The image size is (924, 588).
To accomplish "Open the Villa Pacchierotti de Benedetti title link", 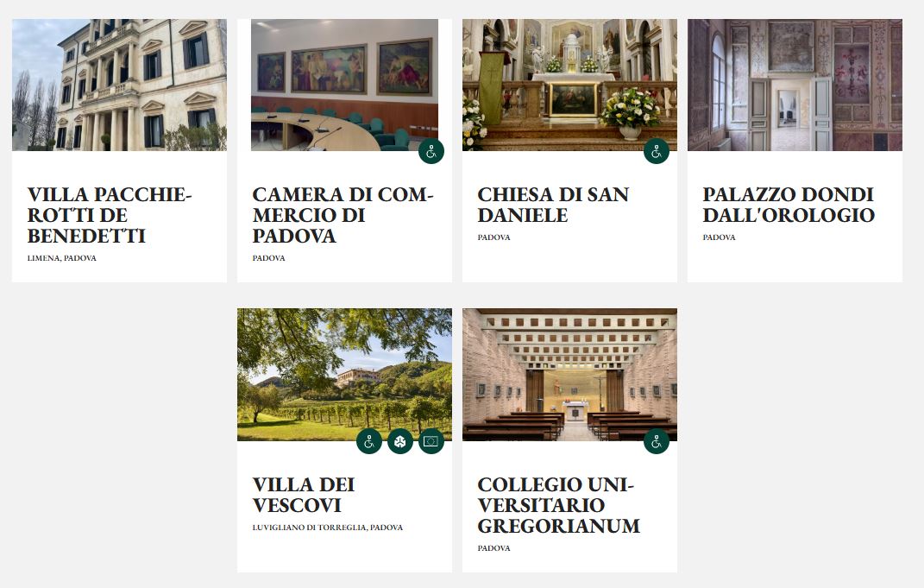I will [x=110, y=215].
